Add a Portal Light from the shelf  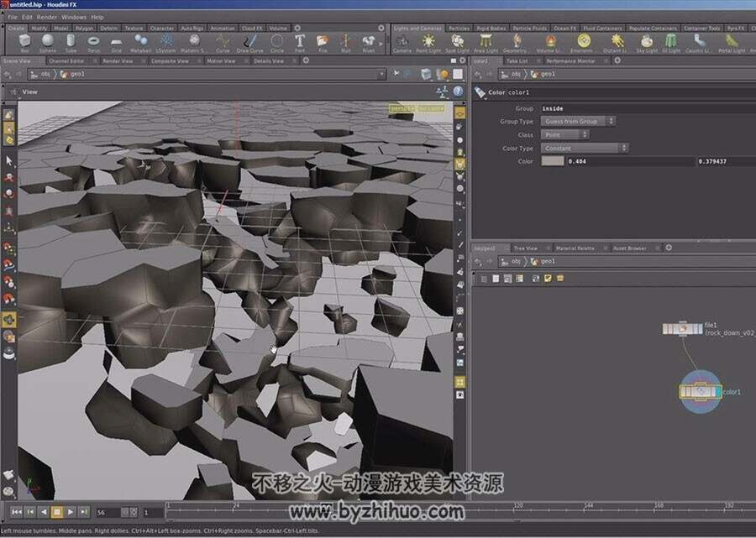pos(732,43)
